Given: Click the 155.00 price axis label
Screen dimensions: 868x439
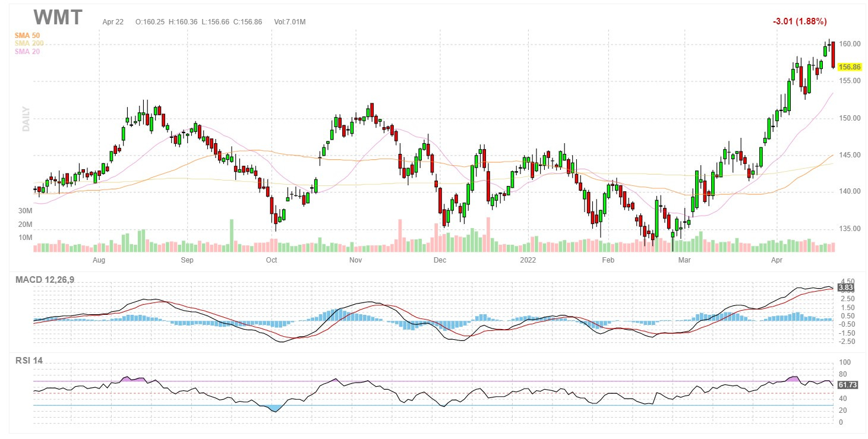Looking at the screenshot, I should [x=850, y=81].
